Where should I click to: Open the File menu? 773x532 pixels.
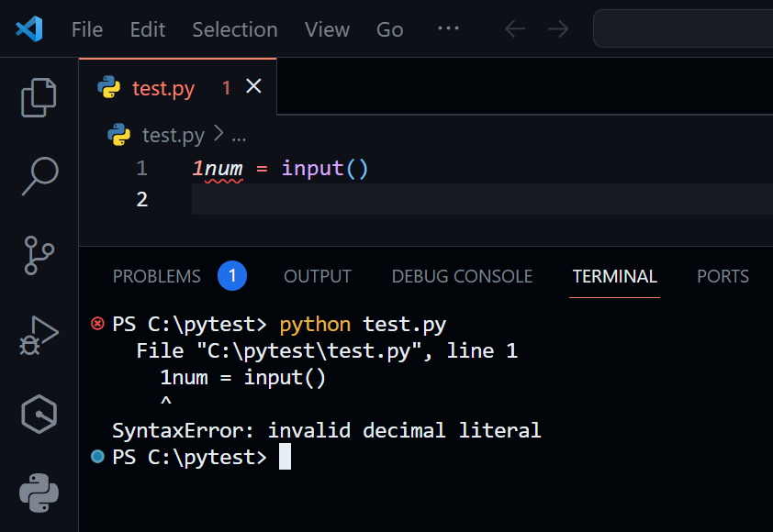(87, 29)
